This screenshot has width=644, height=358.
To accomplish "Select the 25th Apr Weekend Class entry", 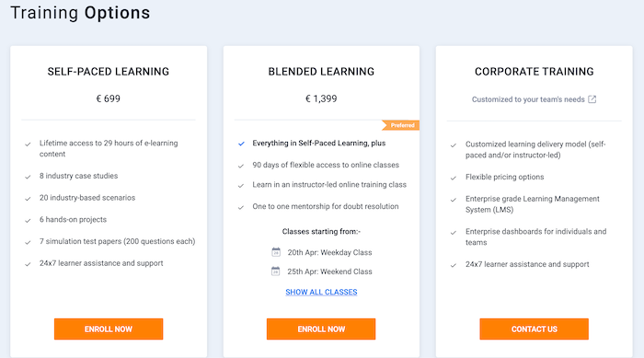I will click(x=329, y=271).
